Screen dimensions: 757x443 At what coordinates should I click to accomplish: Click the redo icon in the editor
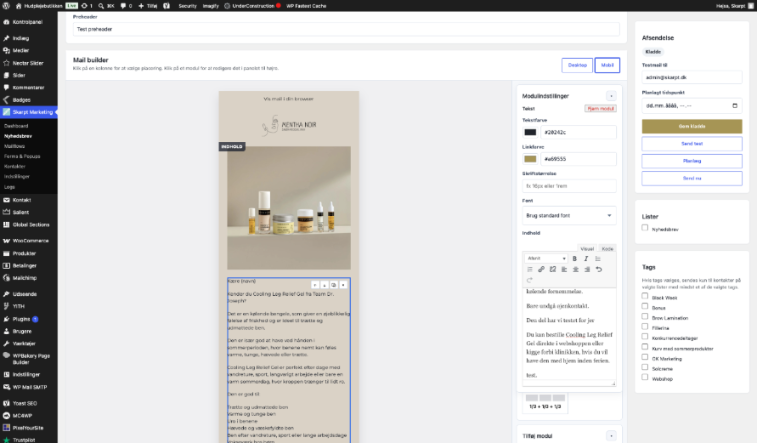530,280
